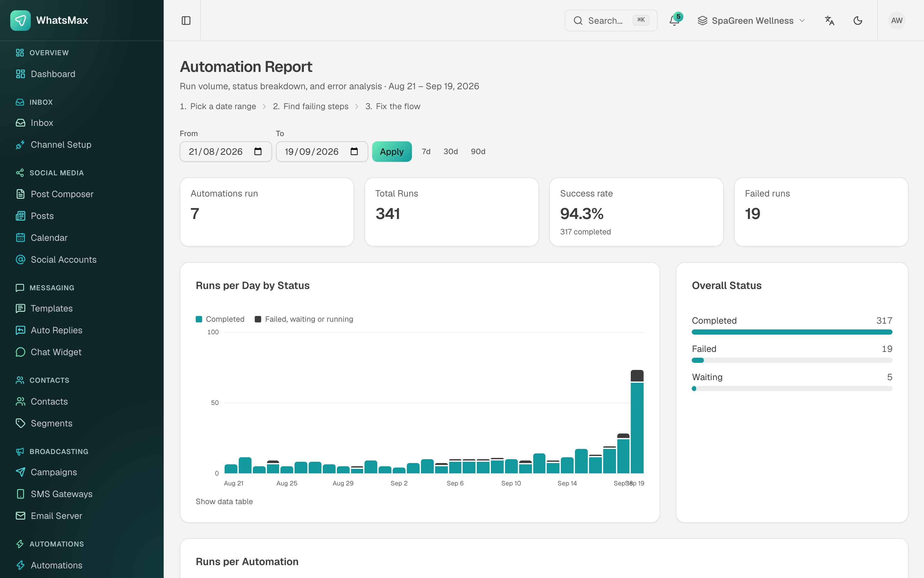The height and width of the screenshot is (578, 924).
Task: Open the language translate icon
Action: [x=829, y=21]
